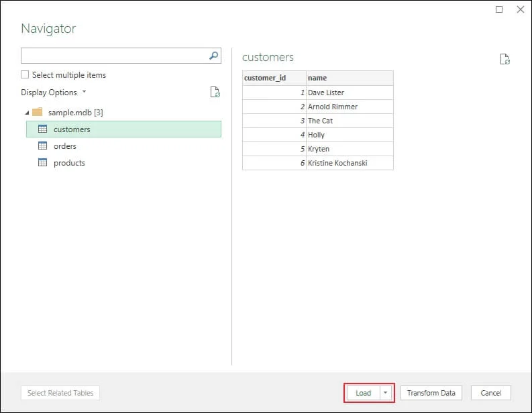532x413 pixels.
Task: Close the Navigator window
Action: tap(521, 9)
